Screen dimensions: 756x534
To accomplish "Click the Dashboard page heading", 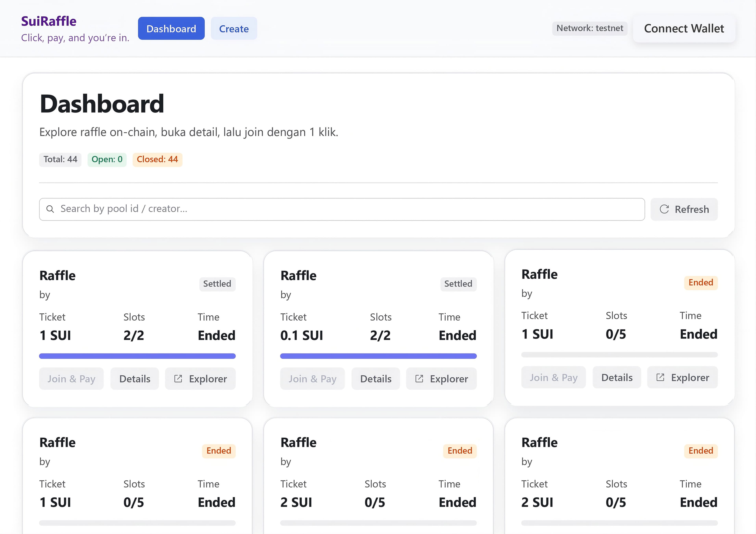I will [x=102, y=104].
